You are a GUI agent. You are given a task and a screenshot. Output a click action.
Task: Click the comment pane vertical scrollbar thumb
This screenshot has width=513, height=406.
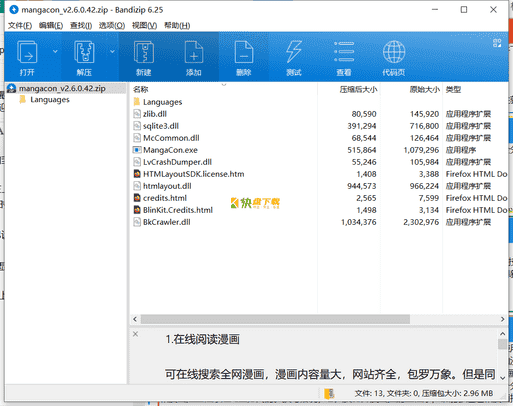(502, 344)
